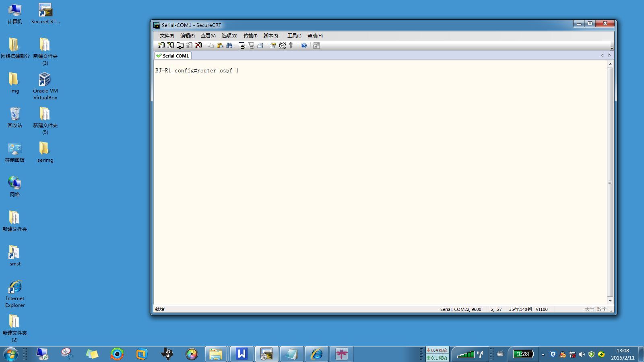The width and height of the screenshot is (644, 362).
Task: Select the 网络搭建部分 folder on desktop
Action: pos(15,48)
